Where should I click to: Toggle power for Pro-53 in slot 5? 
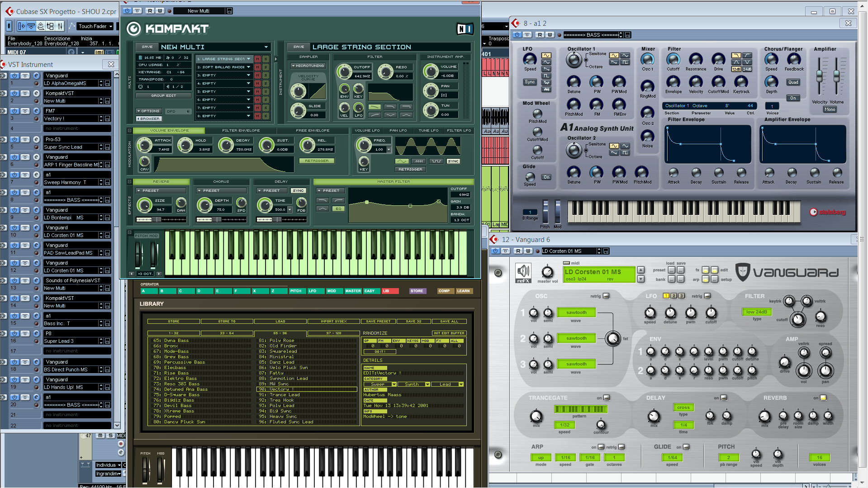pos(14,139)
